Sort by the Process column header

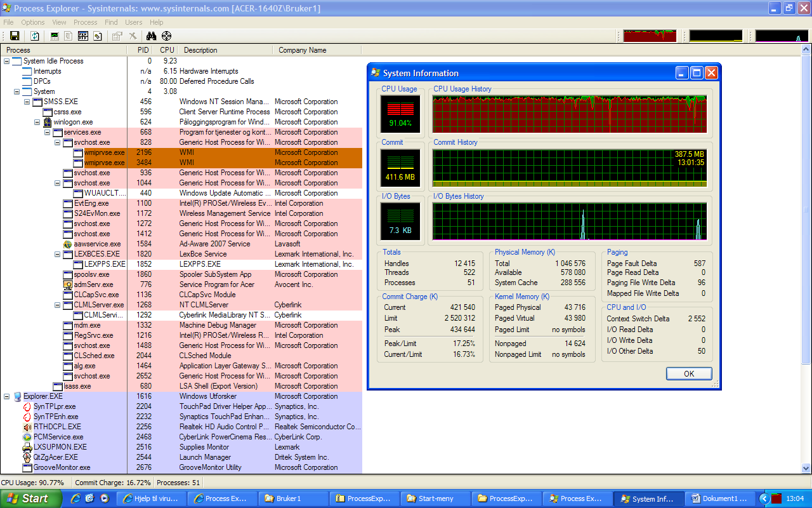pyautogui.click(x=63, y=50)
